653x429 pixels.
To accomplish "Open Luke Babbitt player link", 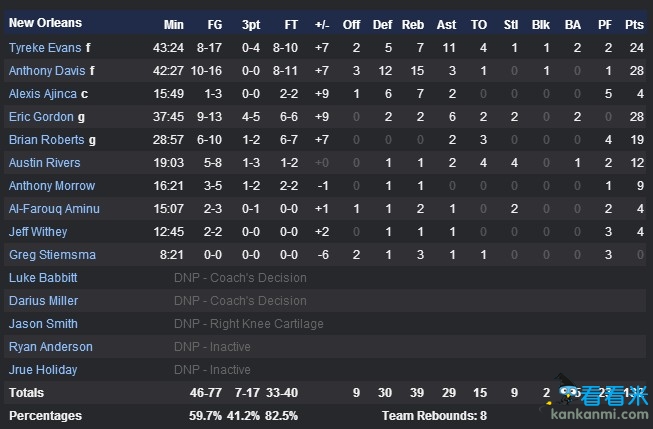I will pyautogui.click(x=43, y=277).
